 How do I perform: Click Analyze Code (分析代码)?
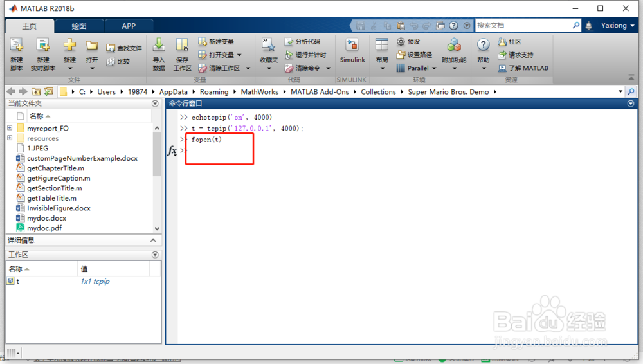(303, 41)
